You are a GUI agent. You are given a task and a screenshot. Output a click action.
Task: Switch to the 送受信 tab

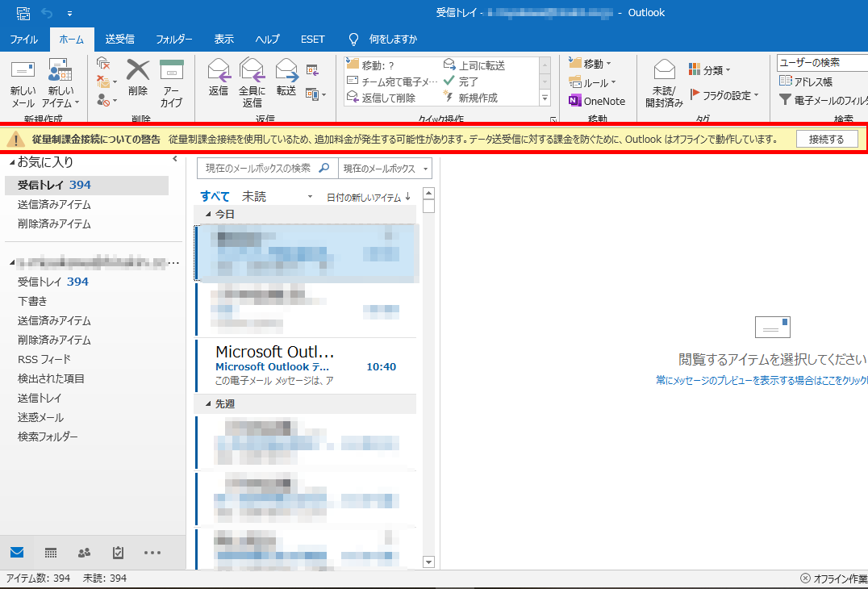tap(119, 40)
